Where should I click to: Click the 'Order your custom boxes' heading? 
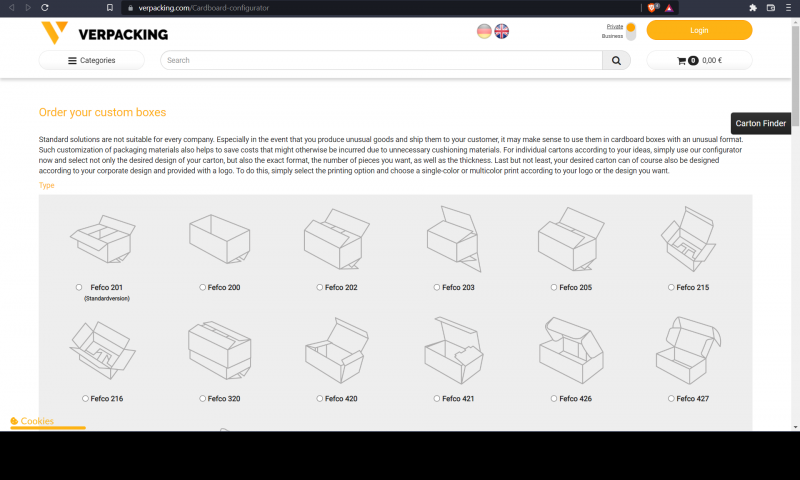click(103, 112)
